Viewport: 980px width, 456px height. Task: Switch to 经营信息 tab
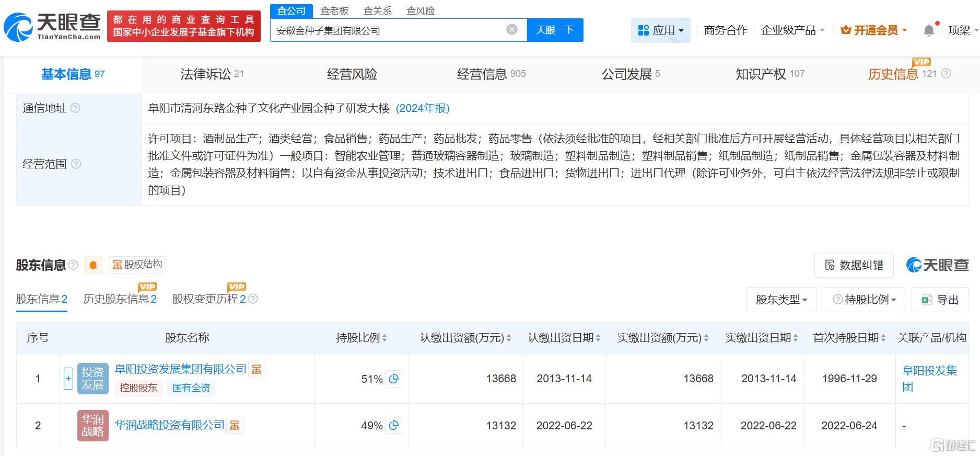491,74
